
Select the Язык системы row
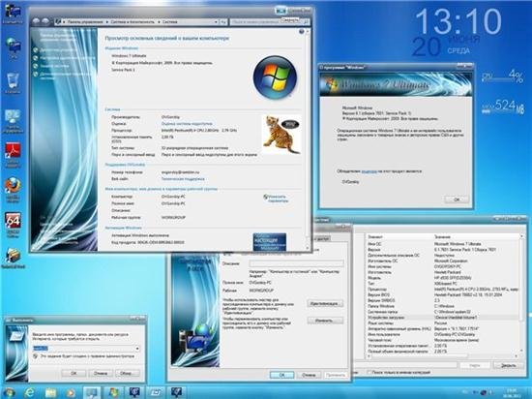click(443, 322)
